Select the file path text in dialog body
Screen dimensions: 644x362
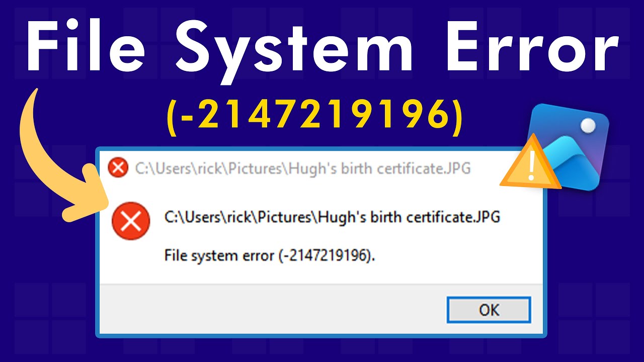pyautogui.click(x=332, y=218)
